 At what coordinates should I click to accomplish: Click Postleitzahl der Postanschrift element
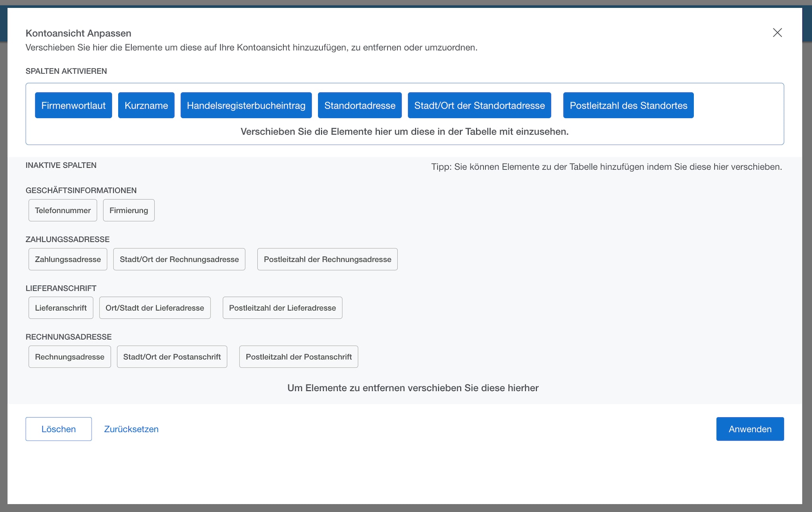tap(299, 357)
